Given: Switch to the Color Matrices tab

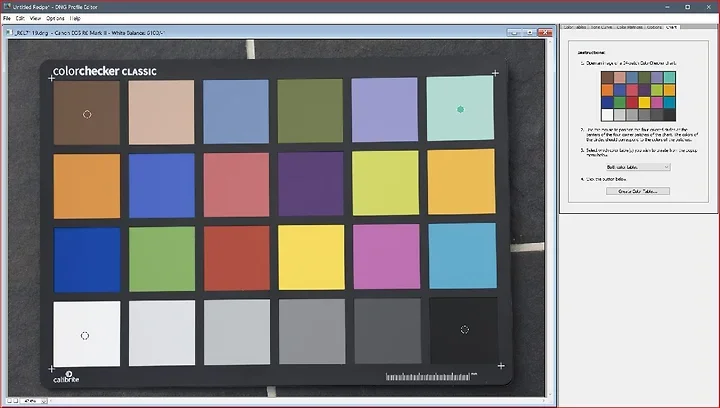Looking at the screenshot, I should (x=629, y=27).
